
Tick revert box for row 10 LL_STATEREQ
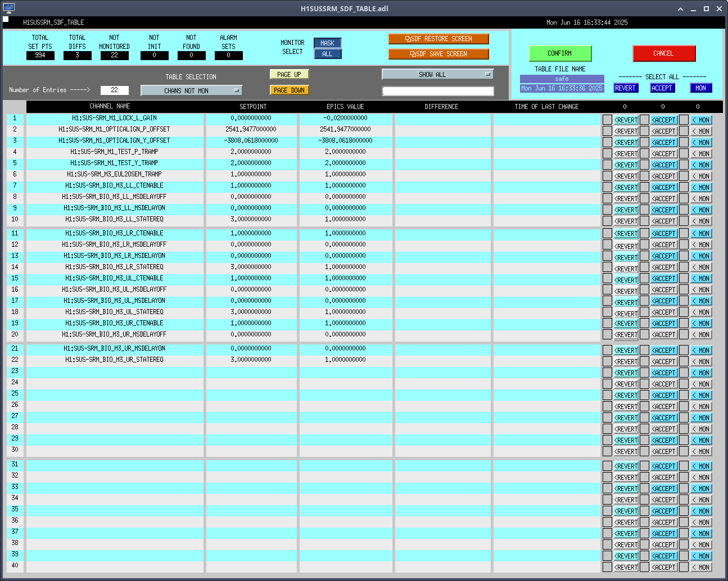[x=607, y=221]
